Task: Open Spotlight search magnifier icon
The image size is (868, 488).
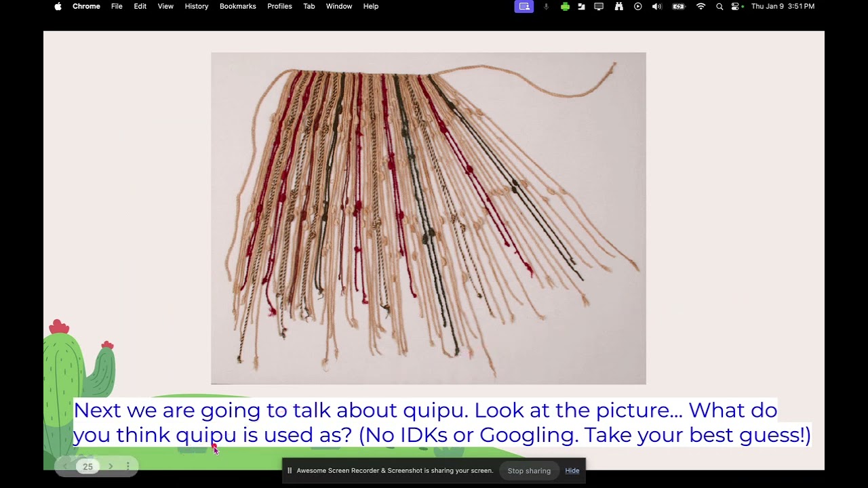Action: click(x=719, y=6)
